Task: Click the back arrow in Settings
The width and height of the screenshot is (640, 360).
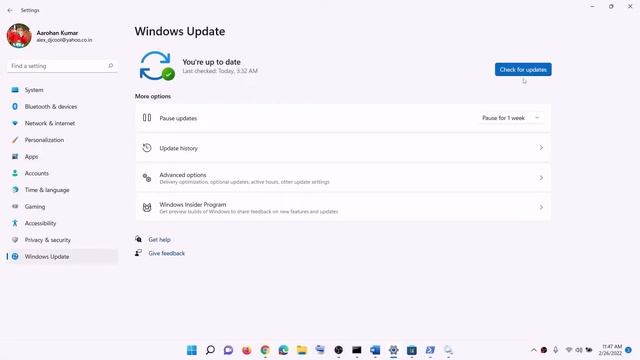Action: click(10, 10)
